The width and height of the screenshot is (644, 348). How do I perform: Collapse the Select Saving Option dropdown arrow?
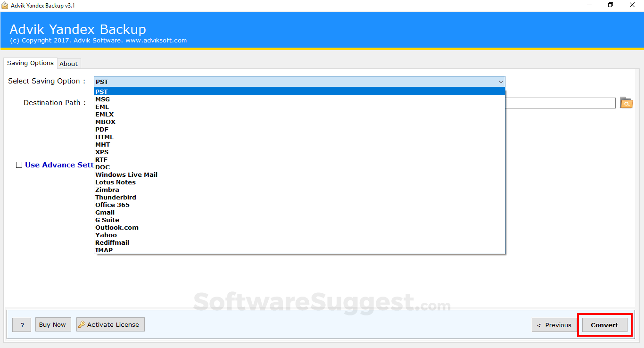point(501,82)
